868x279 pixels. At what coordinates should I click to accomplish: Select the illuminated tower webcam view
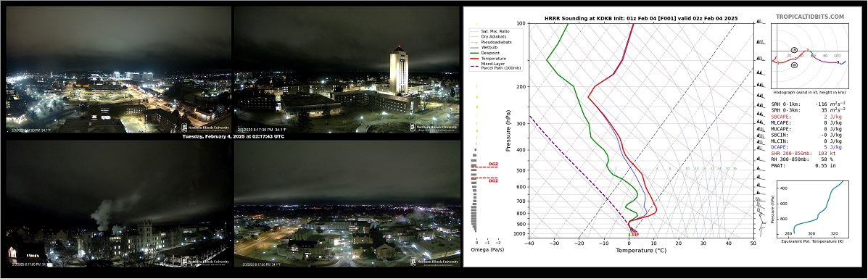pos(347,69)
